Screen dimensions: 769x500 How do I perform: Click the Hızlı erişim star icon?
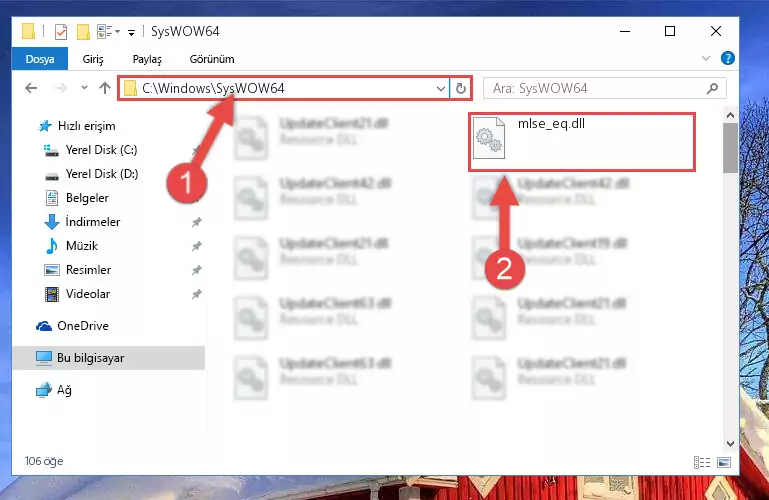tap(45, 126)
